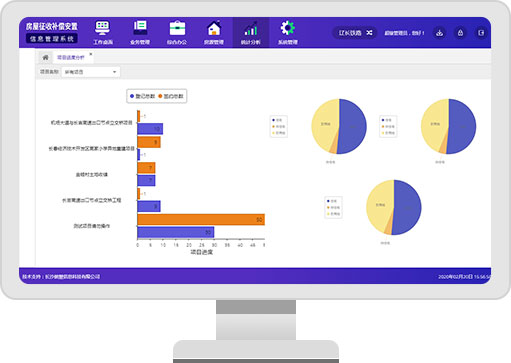The width and height of the screenshot is (511, 363).
Task: Toggle blue legend entry of first pie chart
Action: (277, 120)
